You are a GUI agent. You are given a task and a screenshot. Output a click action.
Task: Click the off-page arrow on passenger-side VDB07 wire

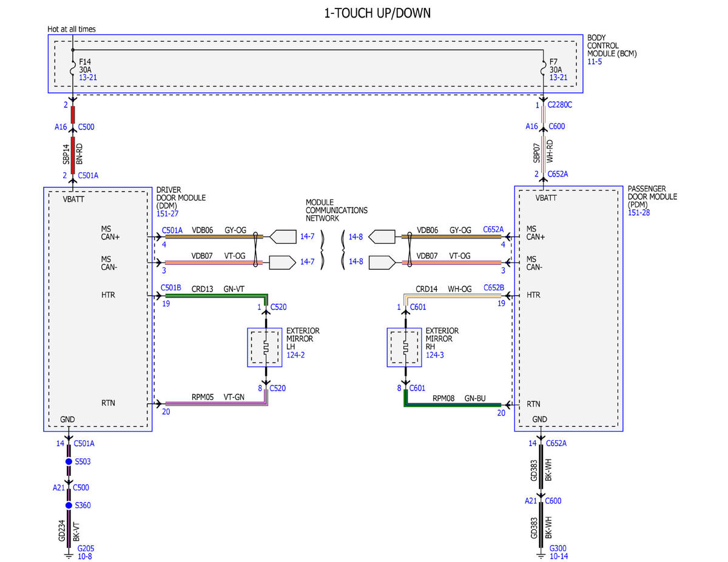click(x=382, y=263)
